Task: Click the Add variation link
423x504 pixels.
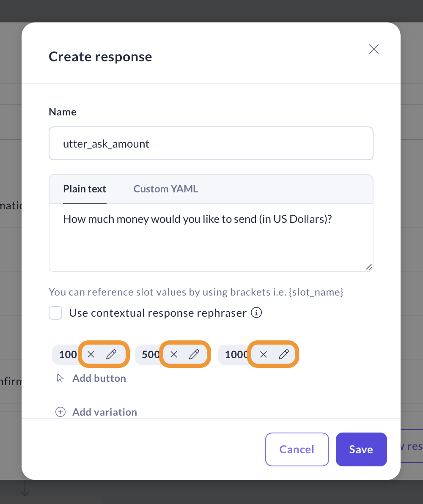Action: [x=104, y=412]
